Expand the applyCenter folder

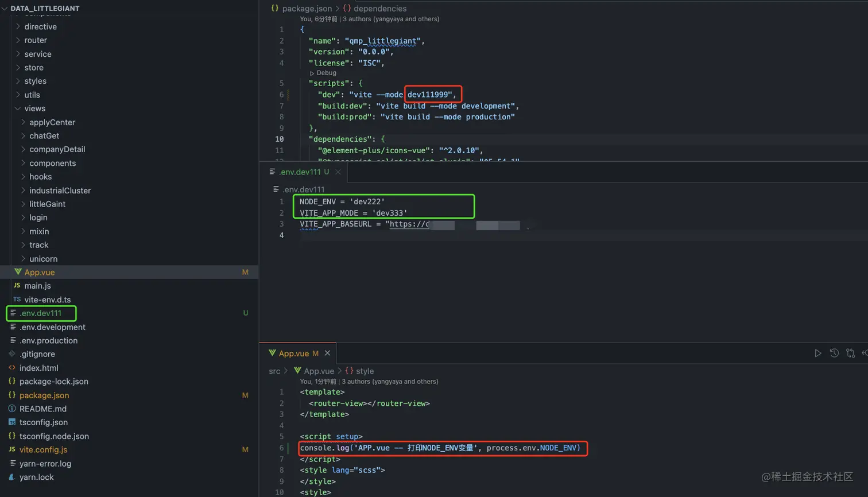click(23, 122)
